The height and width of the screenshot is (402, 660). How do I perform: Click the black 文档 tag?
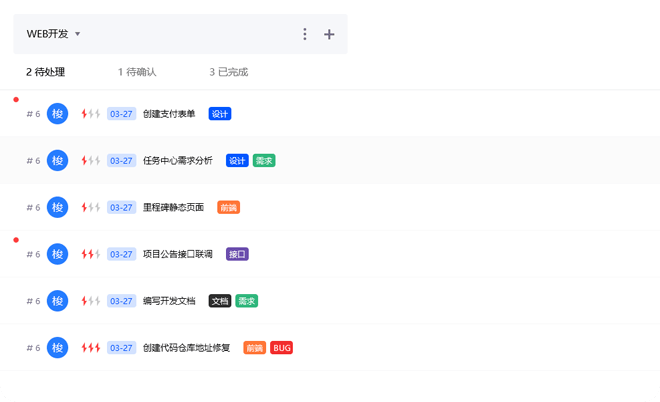coord(219,301)
